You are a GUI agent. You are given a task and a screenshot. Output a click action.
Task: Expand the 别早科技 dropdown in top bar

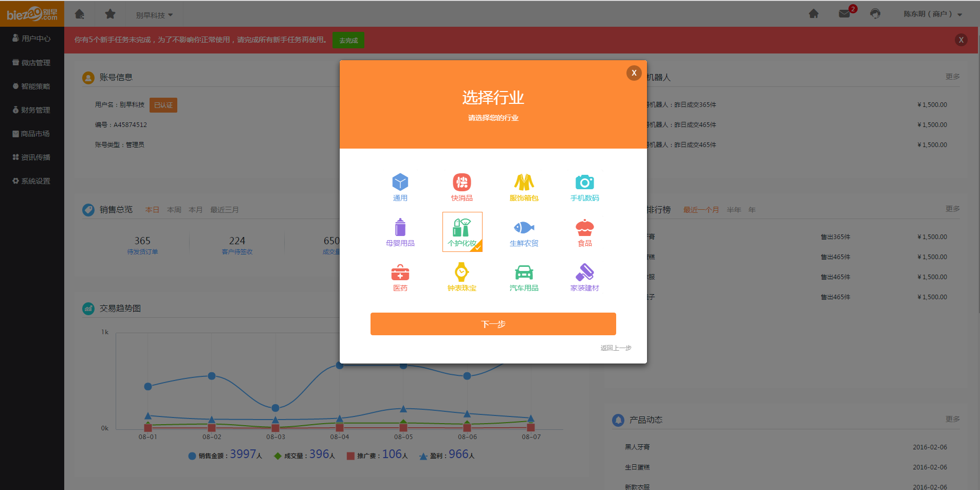[x=154, y=15]
